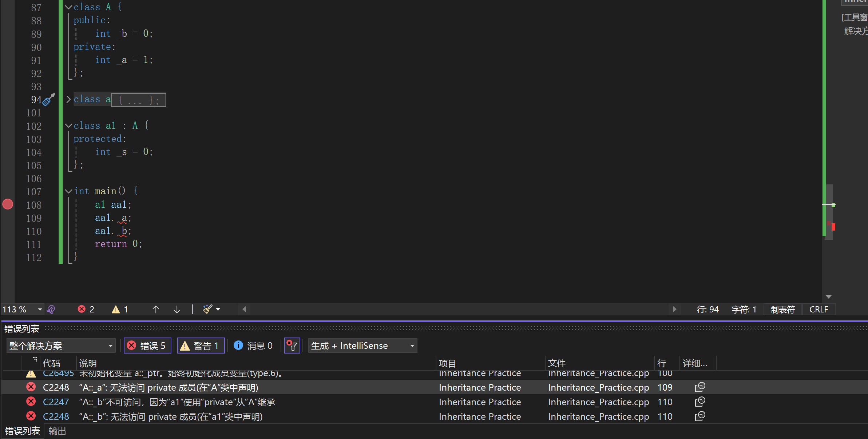868x439 pixels.
Task: Toggle the 警告 1 warnings filter button
Action: [201, 346]
